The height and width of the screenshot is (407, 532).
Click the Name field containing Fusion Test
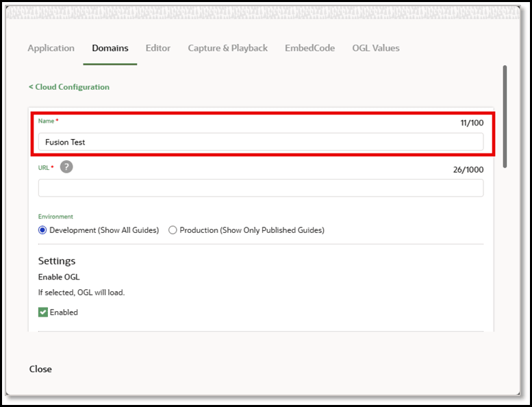click(261, 142)
